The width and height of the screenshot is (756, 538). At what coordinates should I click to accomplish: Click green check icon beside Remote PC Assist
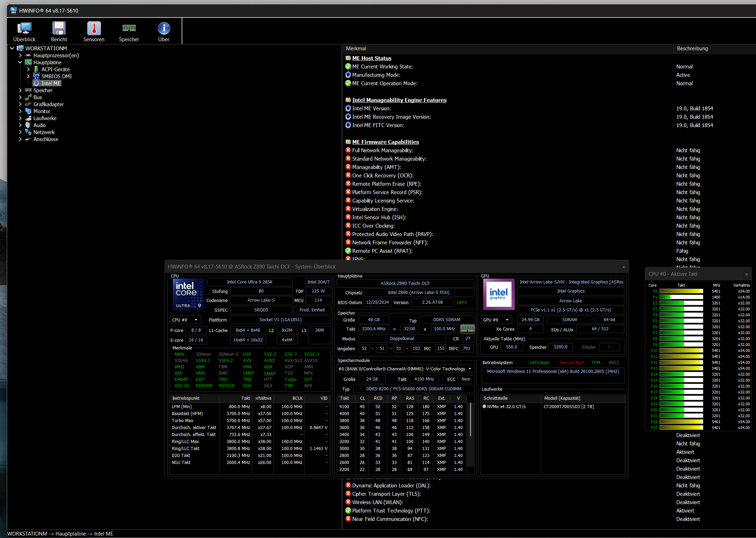coord(348,251)
